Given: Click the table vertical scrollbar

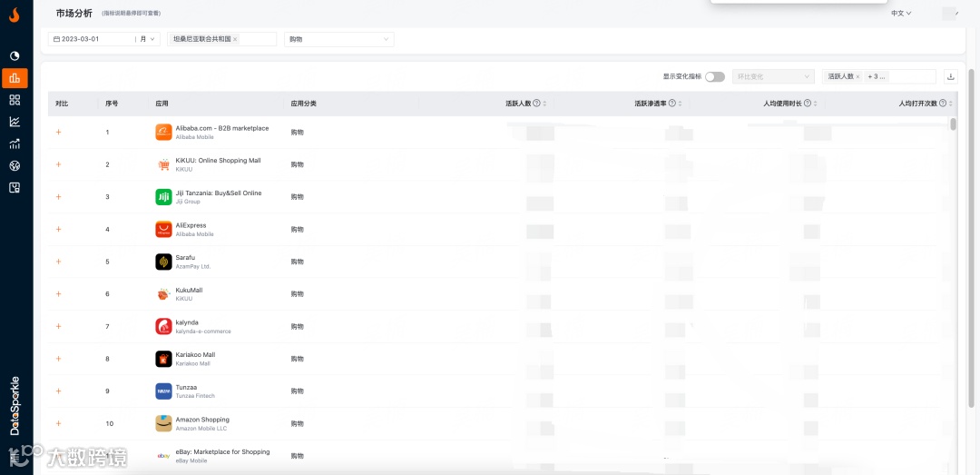Looking at the screenshot, I should pyautogui.click(x=953, y=124).
